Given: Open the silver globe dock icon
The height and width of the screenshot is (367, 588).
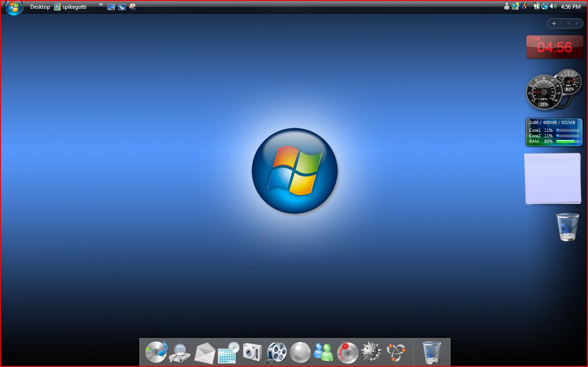Looking at the screenshot, I should click(300, 352).
